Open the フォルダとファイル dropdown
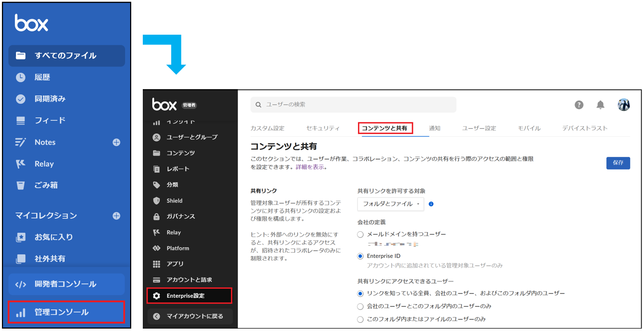 click(391, 204)
